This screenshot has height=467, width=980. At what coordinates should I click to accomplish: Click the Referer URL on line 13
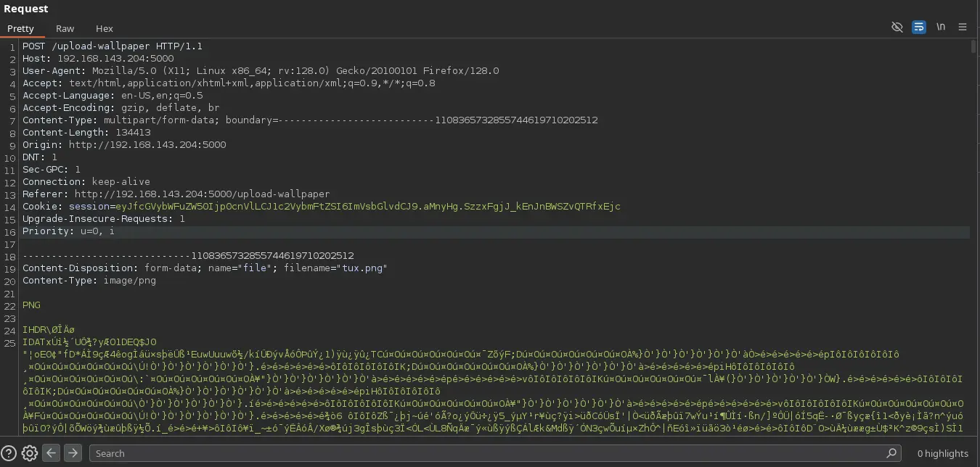tap(202, 194)
